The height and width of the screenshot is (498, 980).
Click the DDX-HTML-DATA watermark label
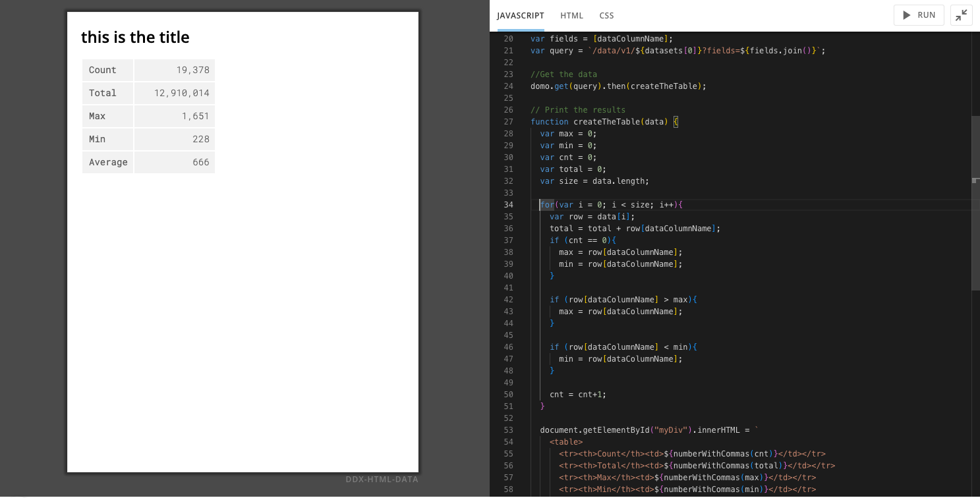pyautogui.click(x=381, y=480)
